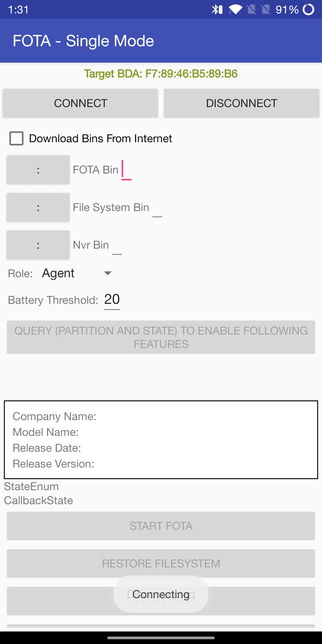Screen dimensions: 322x644
Task: Tap the first no-SIM icon
Action: 251,10
